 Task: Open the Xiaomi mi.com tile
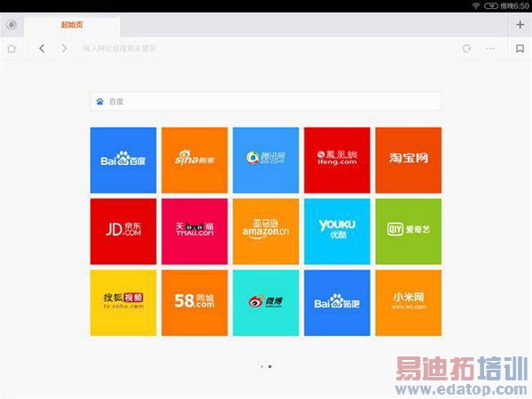tap(408, 303)
